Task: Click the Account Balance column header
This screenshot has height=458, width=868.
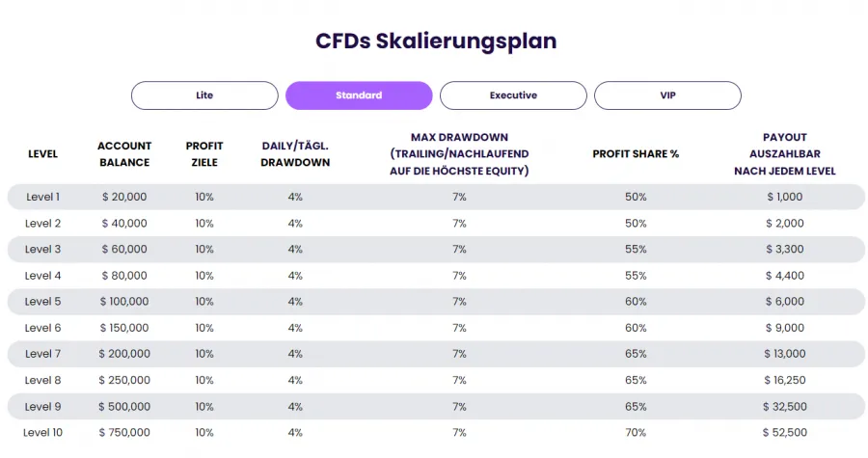Action: [x=124, y=154]
